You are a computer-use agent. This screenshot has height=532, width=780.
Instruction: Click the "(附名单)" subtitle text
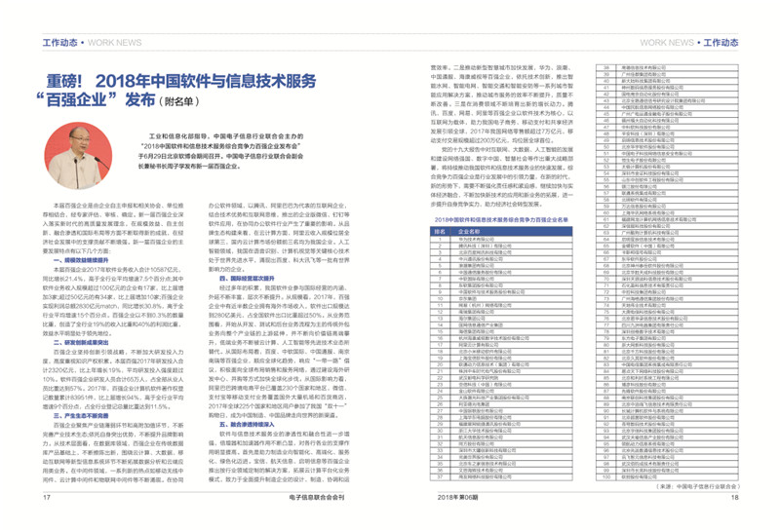(179, 101)
